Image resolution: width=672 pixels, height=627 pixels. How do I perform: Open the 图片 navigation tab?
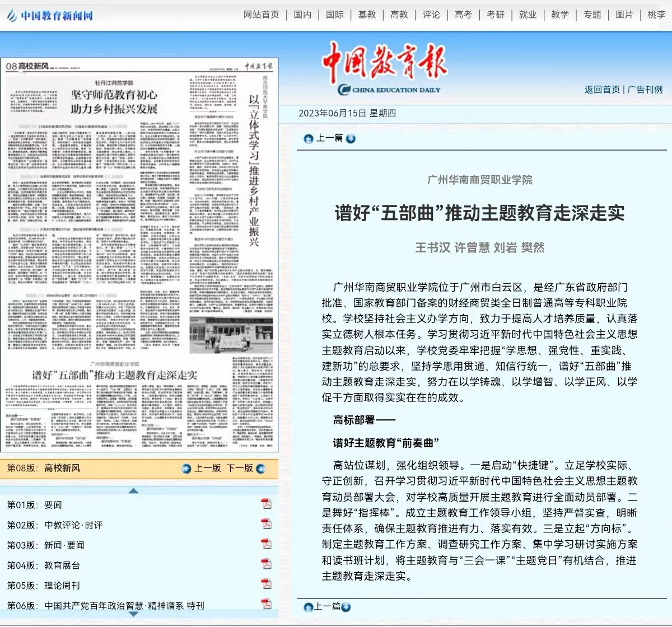pyautogui.click(x=624, y=15)
